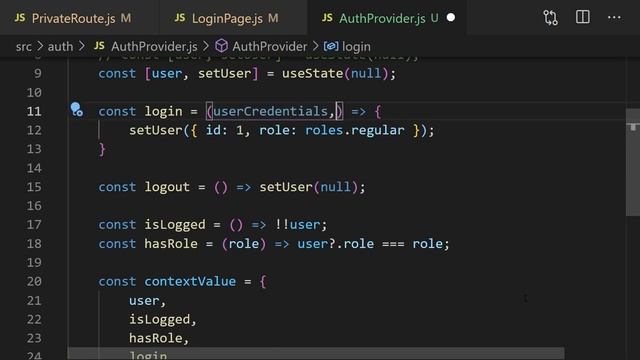Click the JS icon on AuthProvider.js tab
Image resolution: width=640 pixels, height=360 pixels.
point(327,18)
